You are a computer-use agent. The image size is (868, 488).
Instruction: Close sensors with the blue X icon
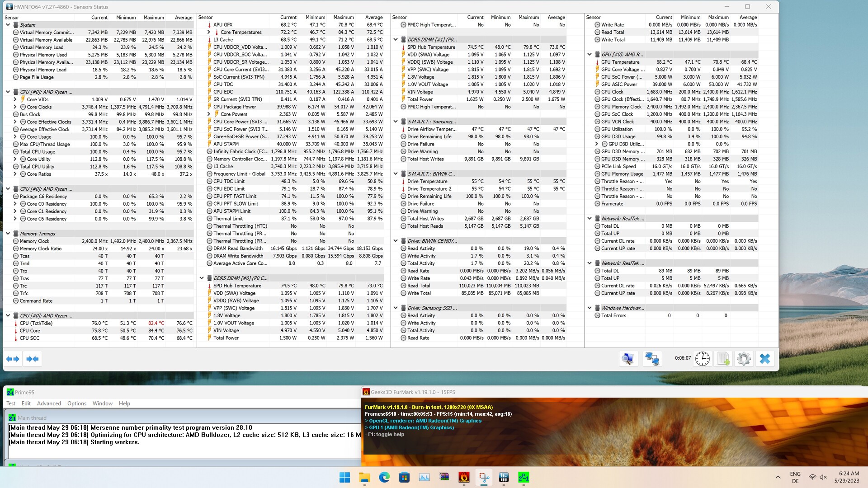point(764,359)
